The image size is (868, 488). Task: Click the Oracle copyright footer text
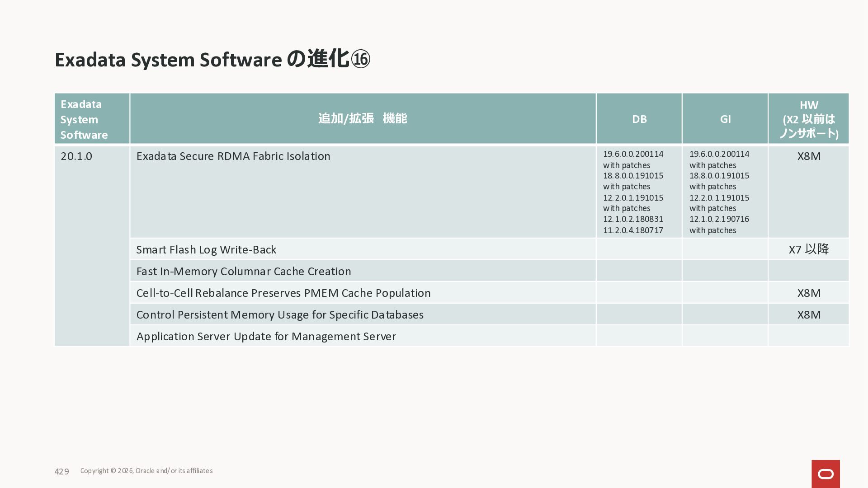146,471
